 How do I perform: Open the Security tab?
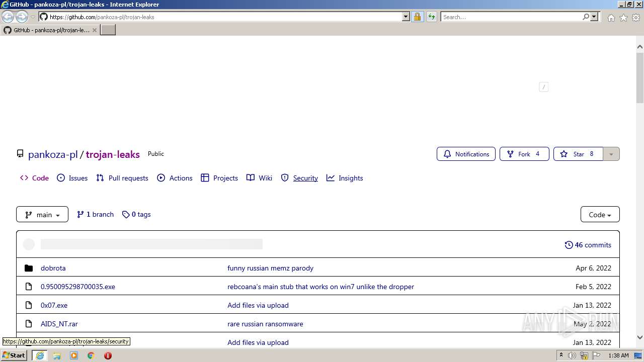[299, 178]
